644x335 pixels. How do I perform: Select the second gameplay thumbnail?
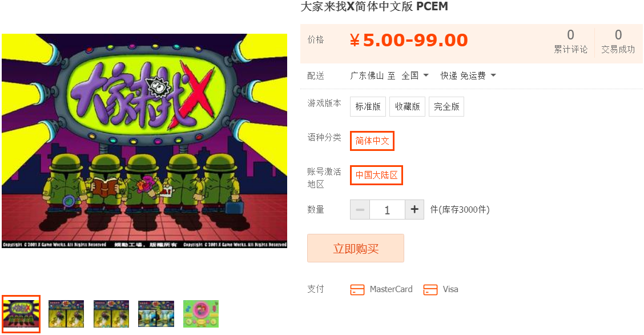(x=66, y=314)
